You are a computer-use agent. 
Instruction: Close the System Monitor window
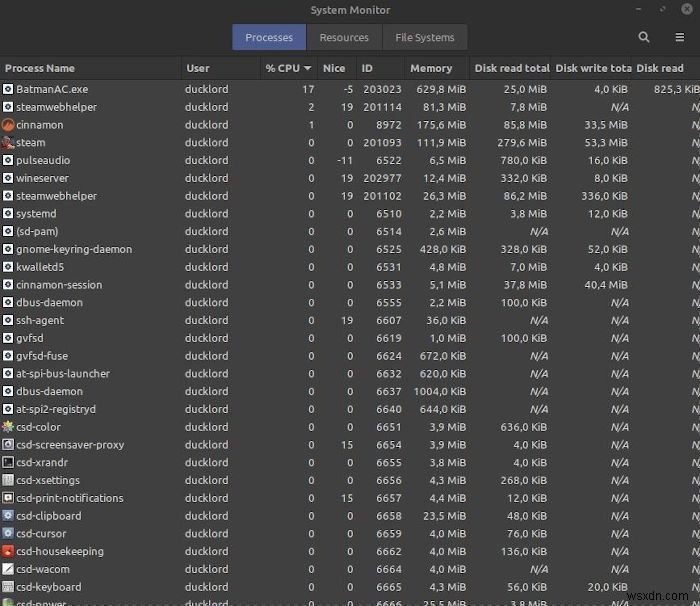pyautogui.click(x=687, y=9)
